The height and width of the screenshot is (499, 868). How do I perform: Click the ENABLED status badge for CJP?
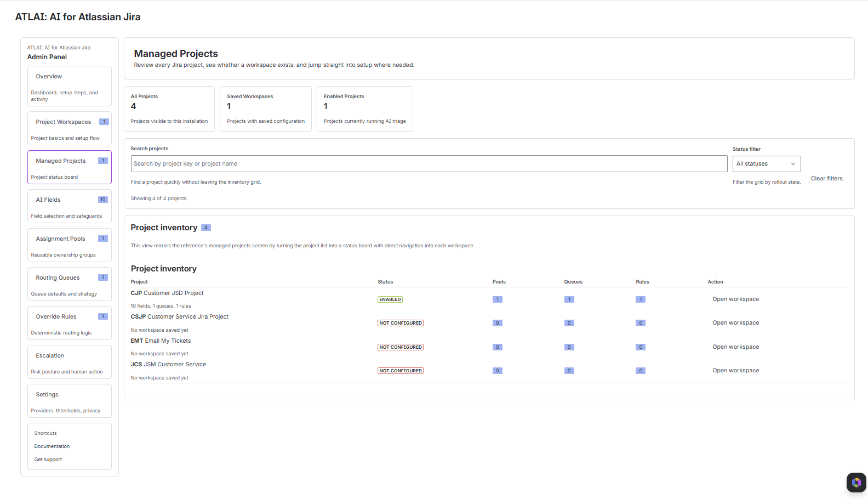coord(390,299)
